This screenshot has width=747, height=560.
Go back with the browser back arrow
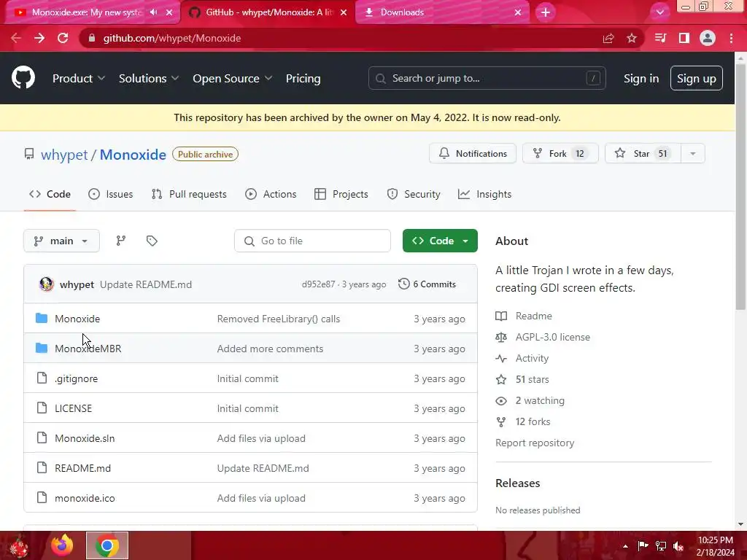(x=16, y=38)
